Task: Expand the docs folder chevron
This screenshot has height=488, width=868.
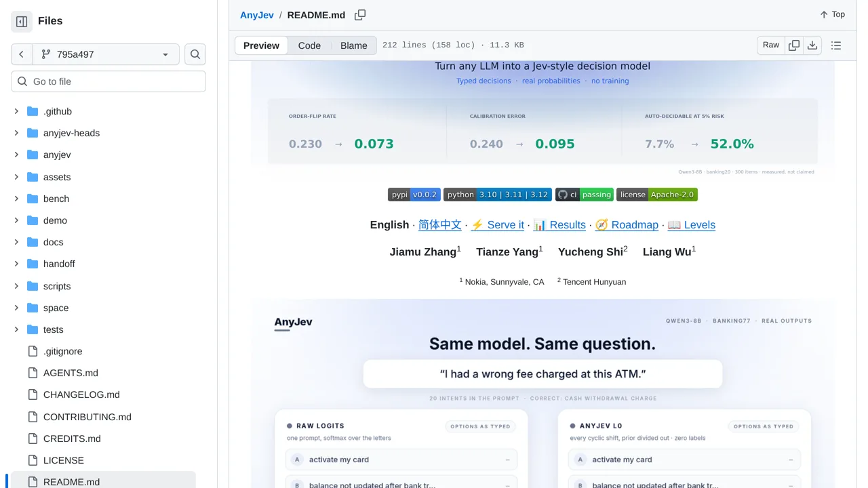Action: tap(16, 242)
